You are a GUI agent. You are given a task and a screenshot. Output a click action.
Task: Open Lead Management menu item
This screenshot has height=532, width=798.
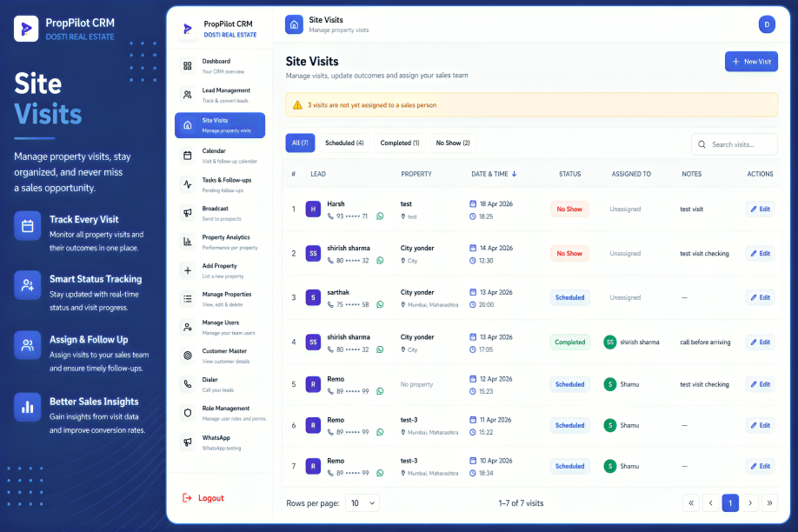tap(220, 95)
